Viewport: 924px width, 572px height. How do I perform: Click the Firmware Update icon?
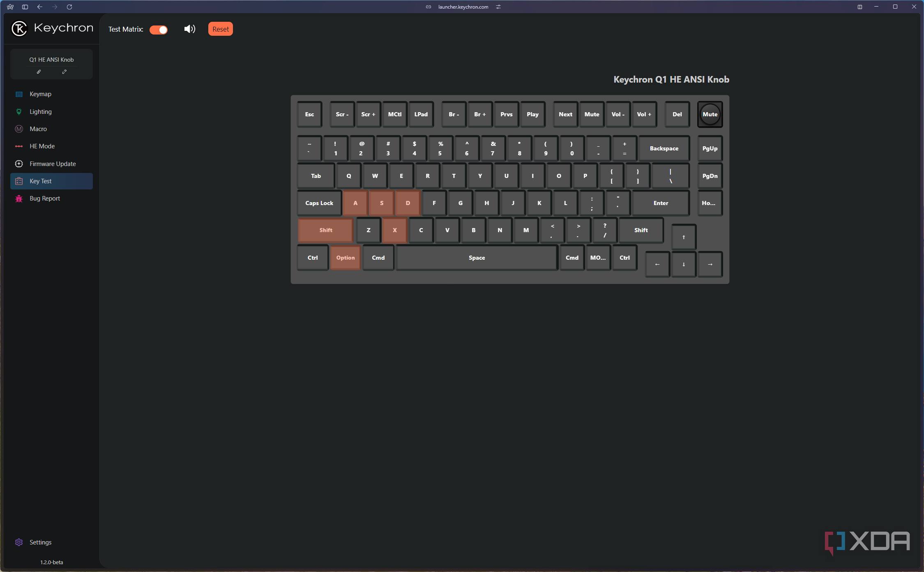19,164
